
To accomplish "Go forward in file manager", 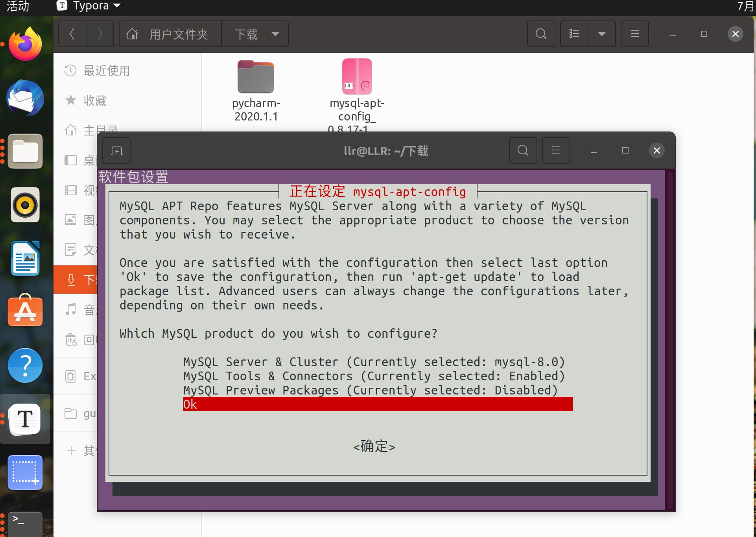I will [x=100, y=34].
